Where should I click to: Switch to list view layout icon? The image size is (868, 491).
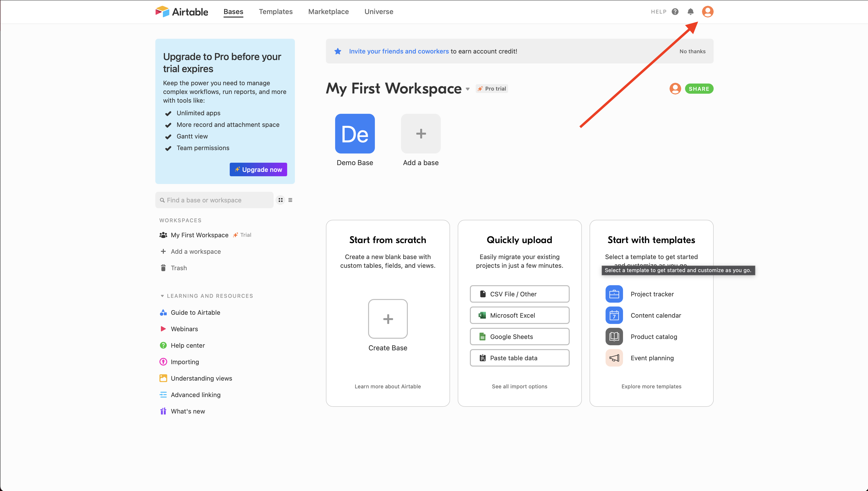(x=290, y=200)
